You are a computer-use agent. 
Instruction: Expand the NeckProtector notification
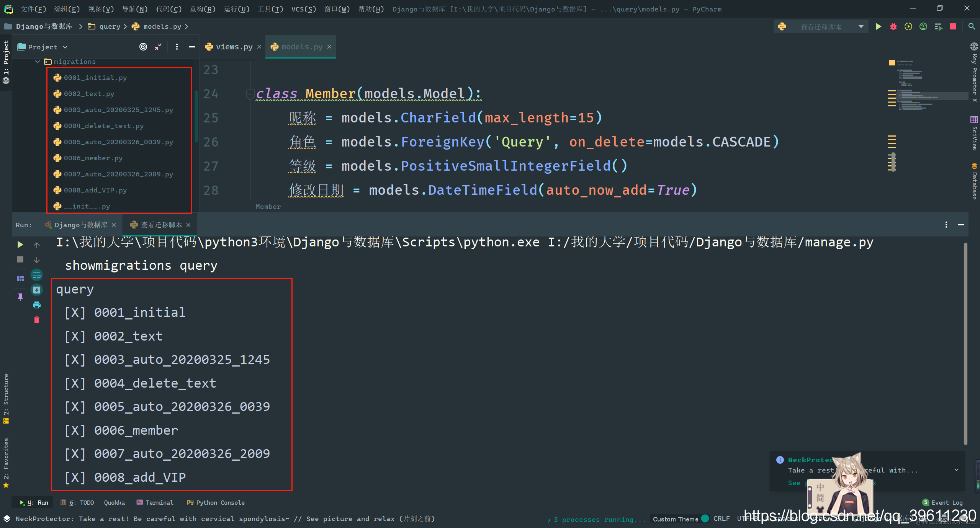[x=956, y=470]
